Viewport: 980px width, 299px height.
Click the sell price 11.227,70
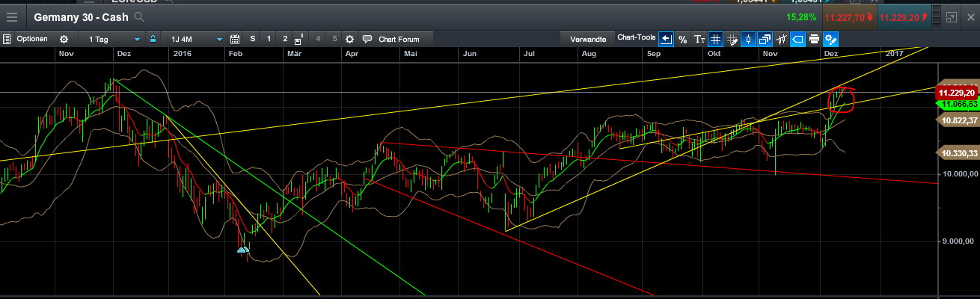click(x=848, y=17)
